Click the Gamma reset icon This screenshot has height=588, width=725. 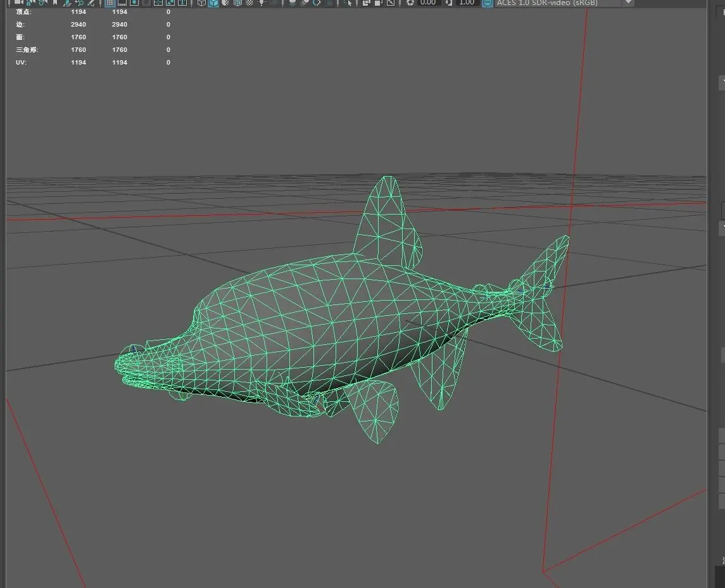(448, 3)
